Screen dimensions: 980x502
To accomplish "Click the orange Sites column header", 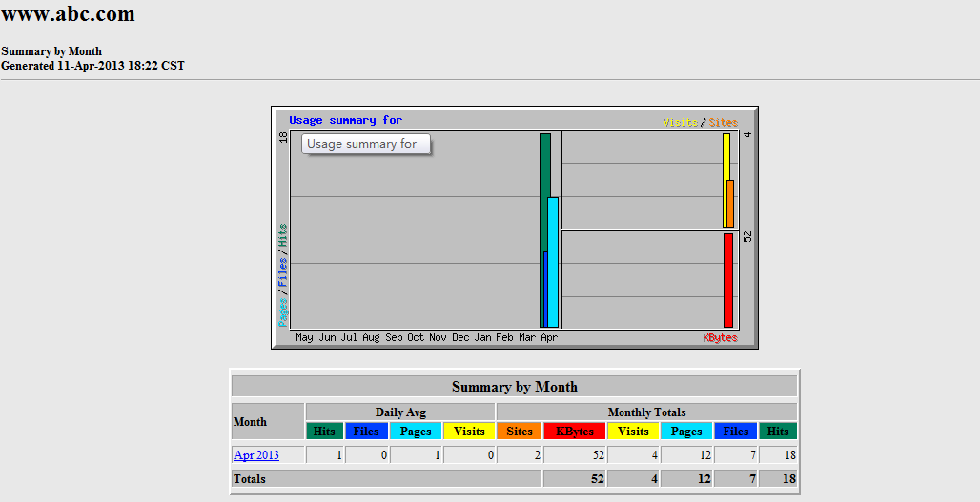I will 520,431.
